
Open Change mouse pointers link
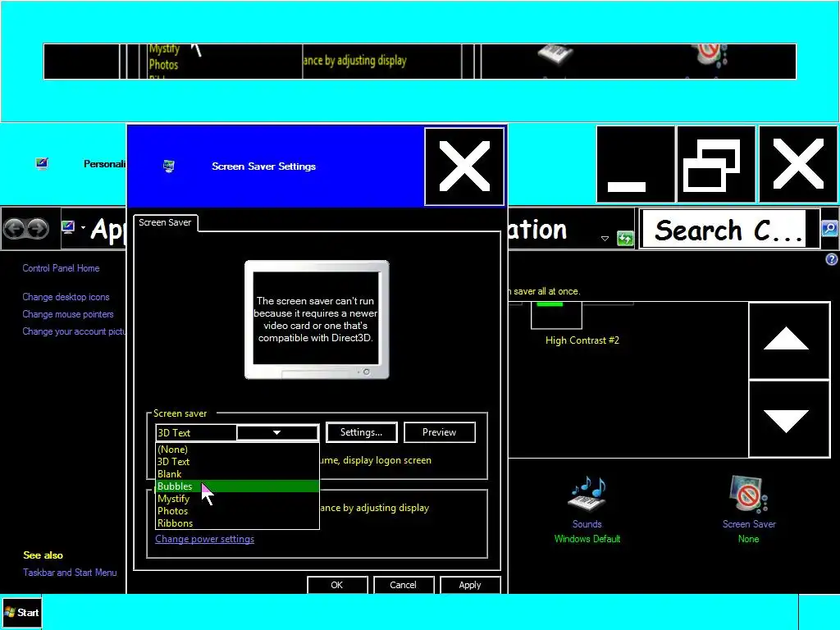[x=68, y=314]
